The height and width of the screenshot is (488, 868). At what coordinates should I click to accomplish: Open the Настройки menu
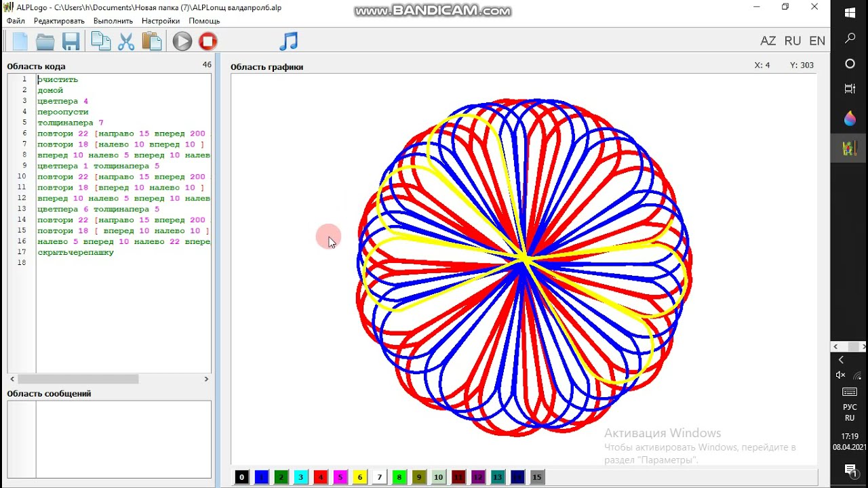click(161, 21)
